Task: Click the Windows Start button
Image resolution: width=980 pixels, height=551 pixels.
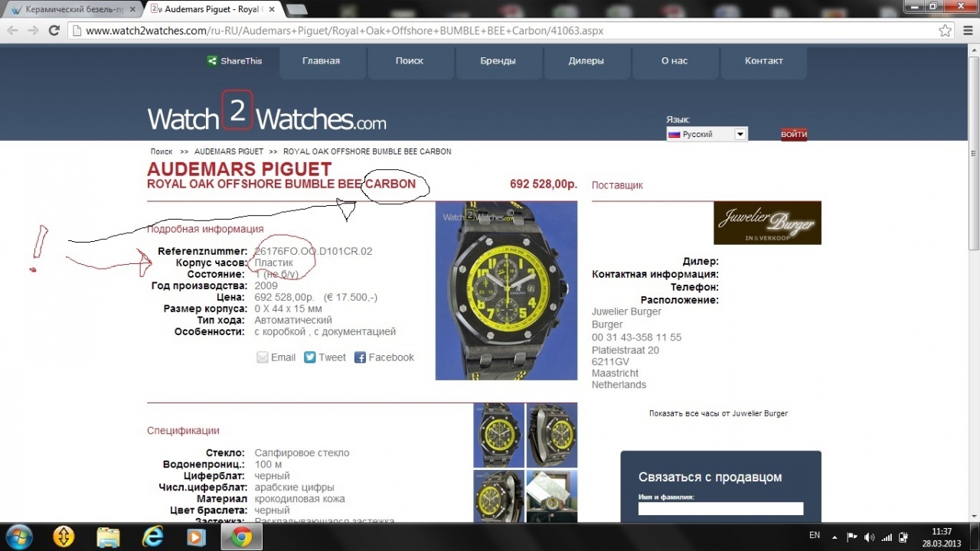Action: point(18,536)
